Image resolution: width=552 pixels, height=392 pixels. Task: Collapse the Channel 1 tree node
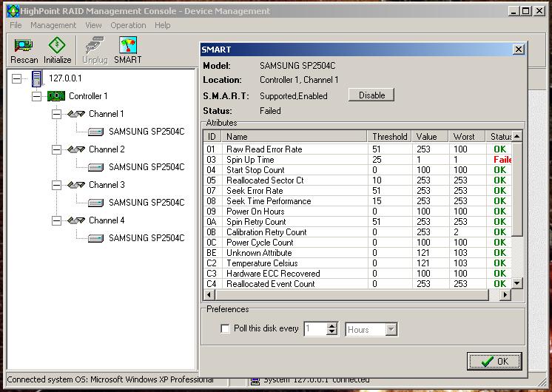56,114
